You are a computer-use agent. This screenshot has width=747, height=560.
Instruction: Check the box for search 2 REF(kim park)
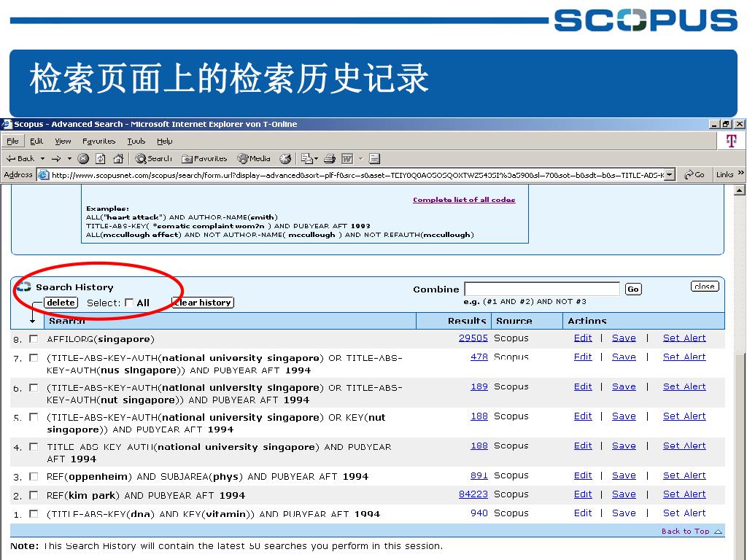click(34, 495)
